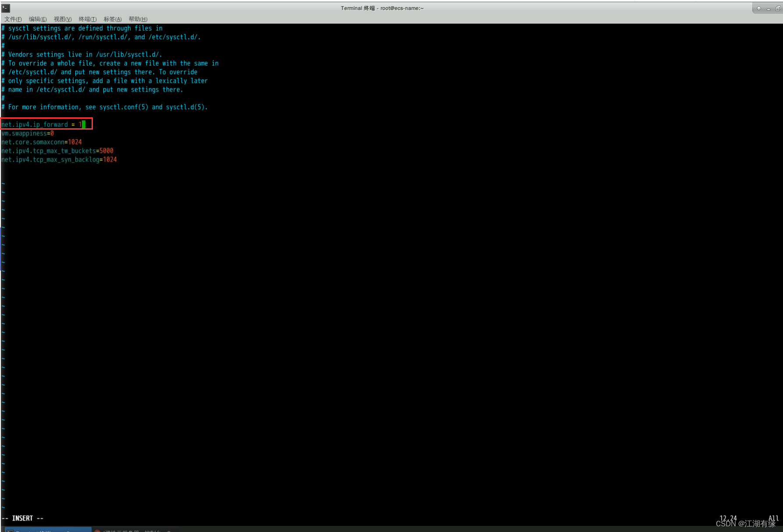The width and height of the screenshot is (783, 532).
Task: Click the Terminal title bar text
Action: pyautogui.click(x=382, y=8)
